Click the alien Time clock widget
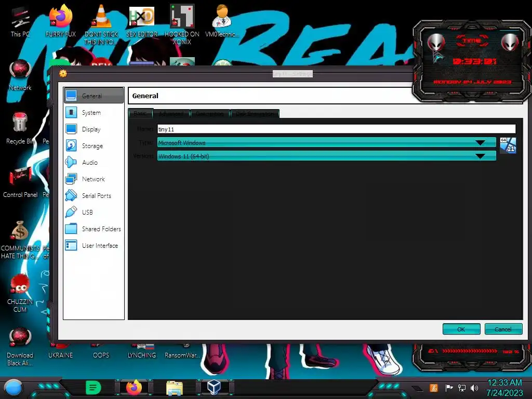 (472, 61)
